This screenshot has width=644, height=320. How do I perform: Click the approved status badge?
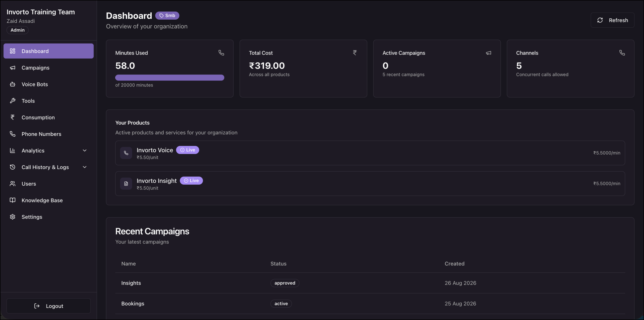[x=285, y=283]
